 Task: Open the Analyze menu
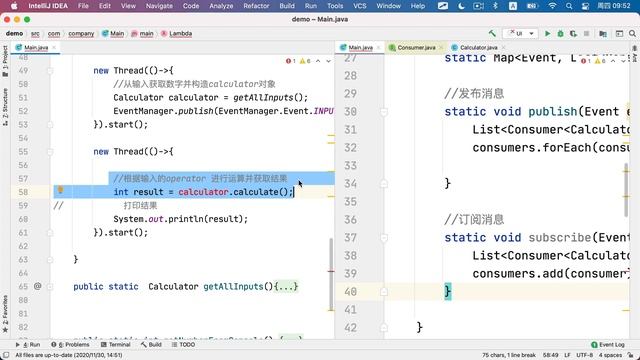coord(221,6)
